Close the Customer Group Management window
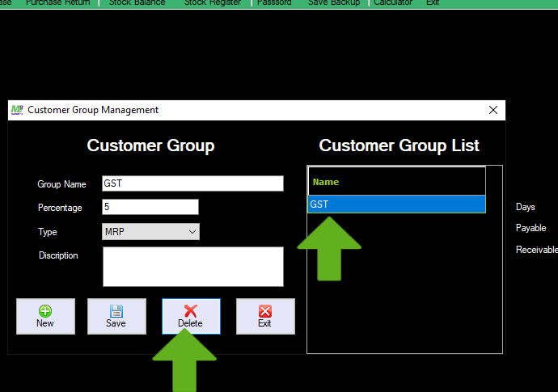Screen dimensions: 558x392 click(493, 110)
